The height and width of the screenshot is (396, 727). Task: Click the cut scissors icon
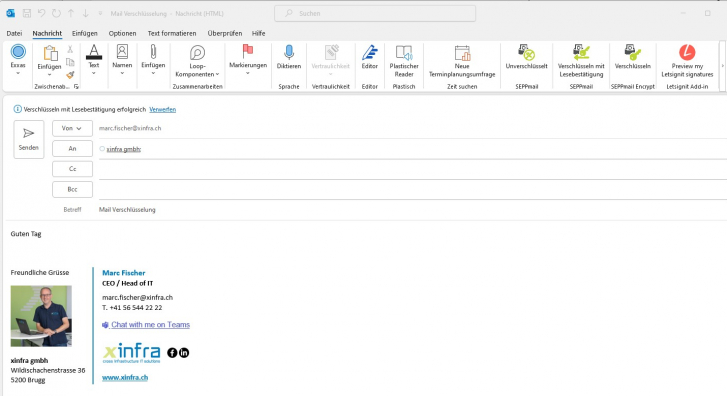click(70, 49)
